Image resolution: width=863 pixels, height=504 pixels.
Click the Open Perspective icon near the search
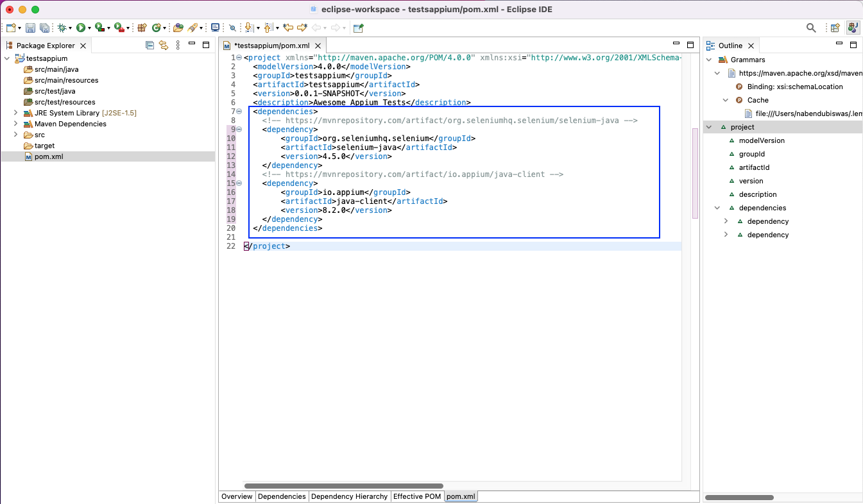[835, 28]
